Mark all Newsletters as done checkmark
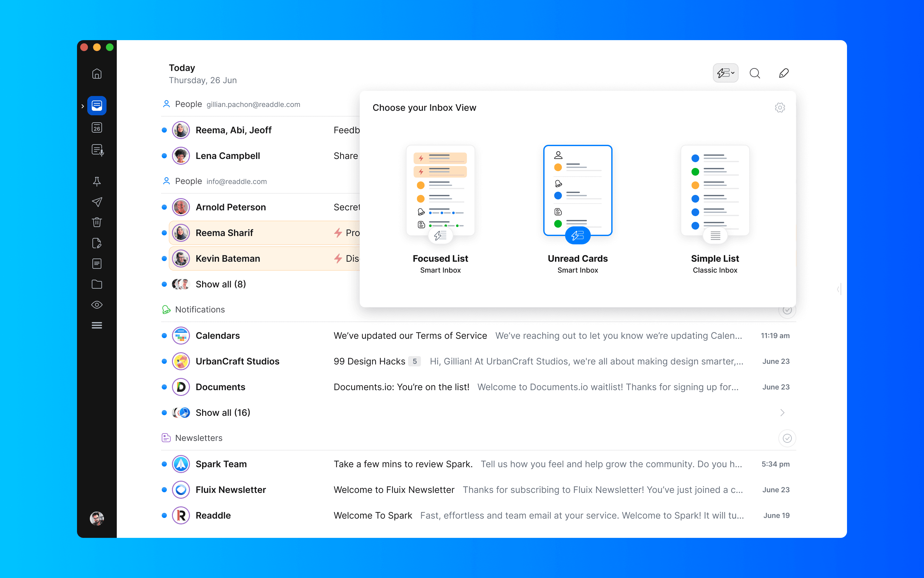 787,438
